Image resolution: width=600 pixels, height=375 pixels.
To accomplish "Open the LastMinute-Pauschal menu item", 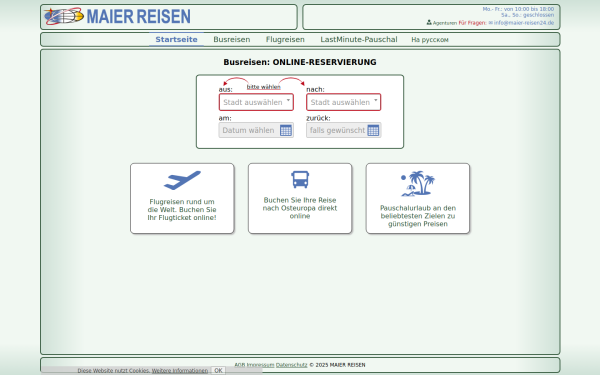I will (x=359, y=39).
